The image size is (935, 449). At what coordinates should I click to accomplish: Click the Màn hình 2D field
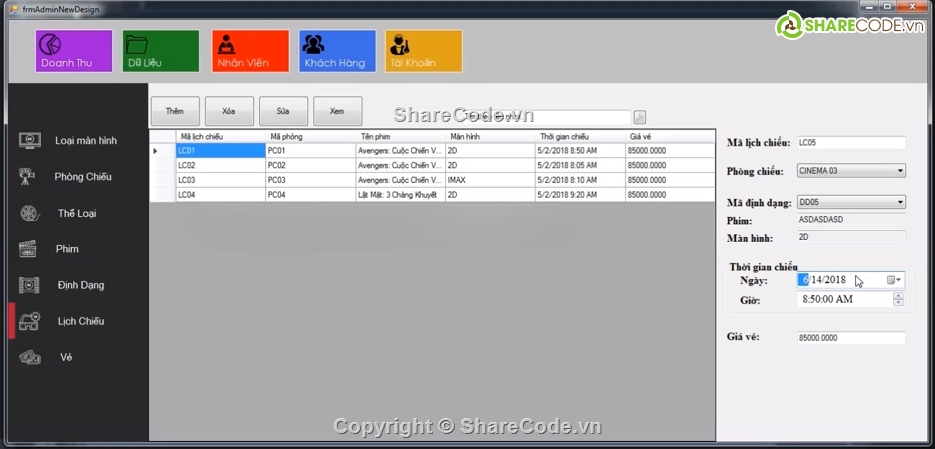[851, 237]
